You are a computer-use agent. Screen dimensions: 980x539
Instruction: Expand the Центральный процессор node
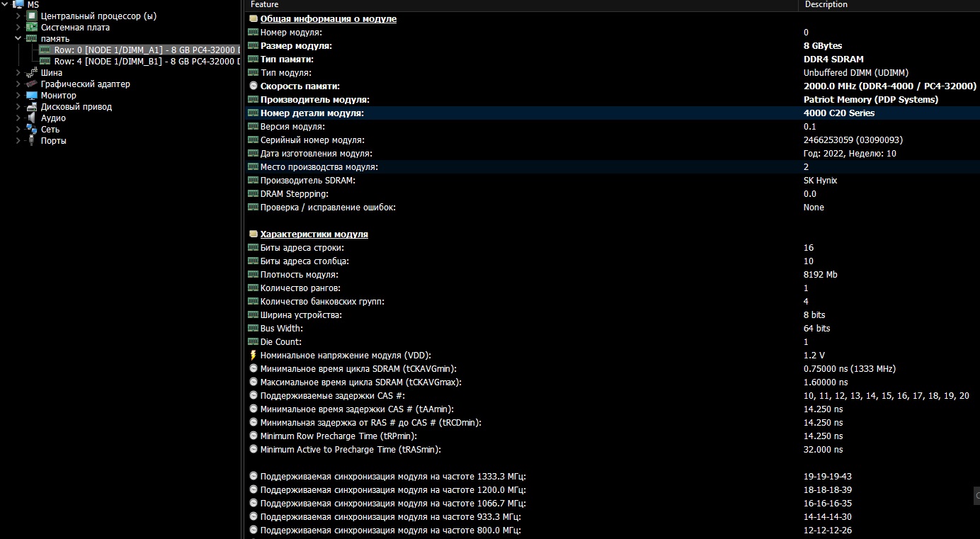coord(18,16)
